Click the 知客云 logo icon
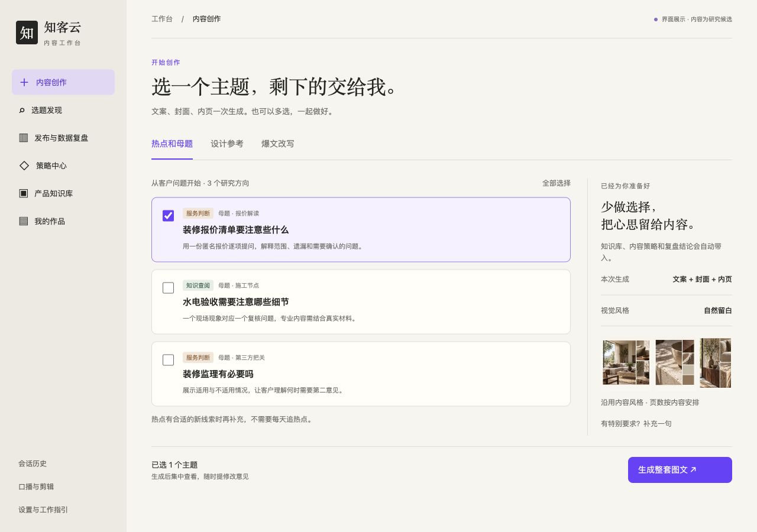757x532 pixels. (x=27, y=33)
